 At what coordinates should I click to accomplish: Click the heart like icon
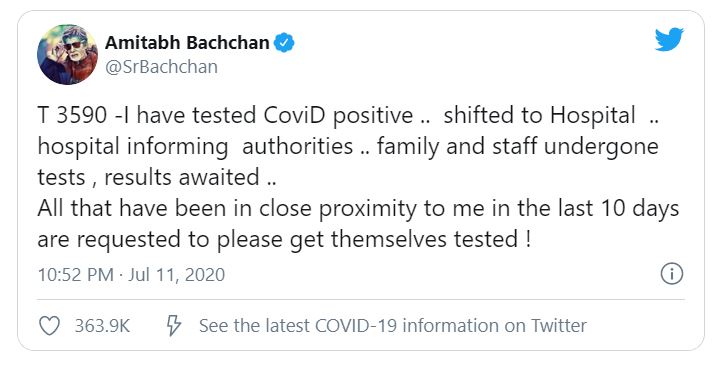49,326
